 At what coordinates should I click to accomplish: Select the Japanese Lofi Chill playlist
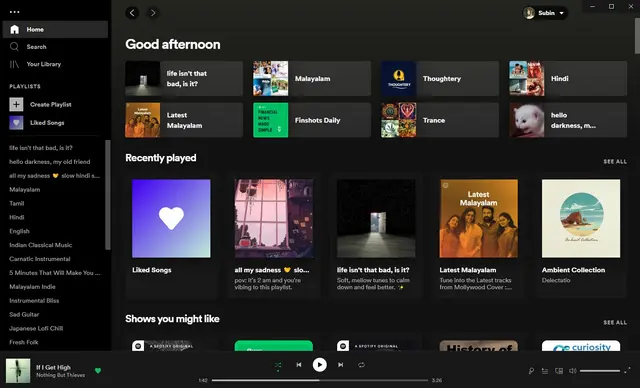pyautogui.click(x=36, y=328)
